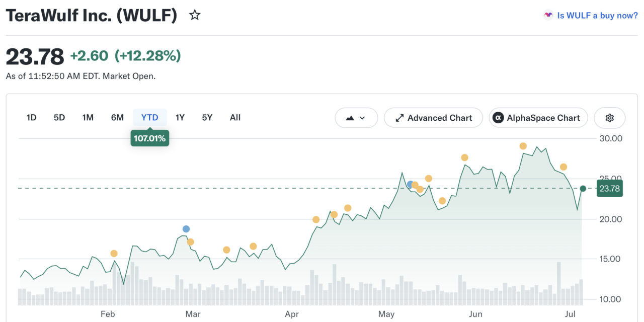644x322 pixels.
Task: Click the Apr label on time axis
Action: click(x=292, y=314)
